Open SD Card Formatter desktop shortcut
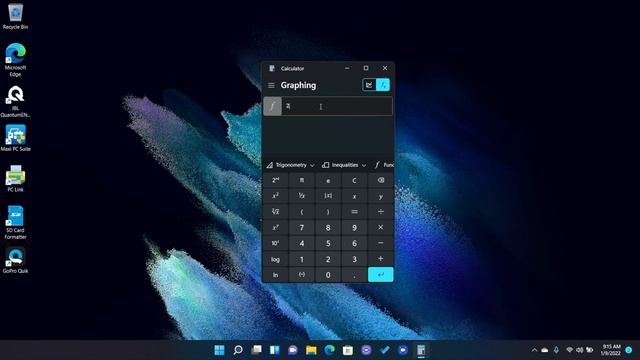This screenshot has width=640, height=360. pos(15,222)
